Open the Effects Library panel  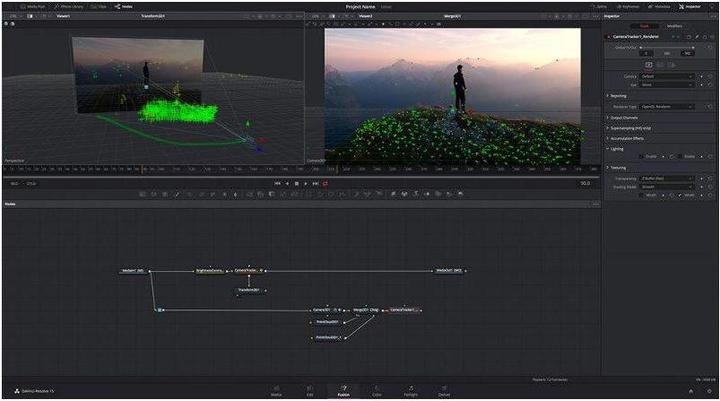pos(69,7)
